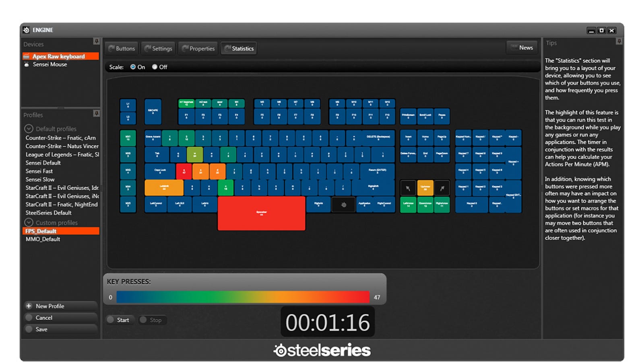The image size is (644, 362).
Task: Click the Return (ENTER) key
Action: (378, 171)
